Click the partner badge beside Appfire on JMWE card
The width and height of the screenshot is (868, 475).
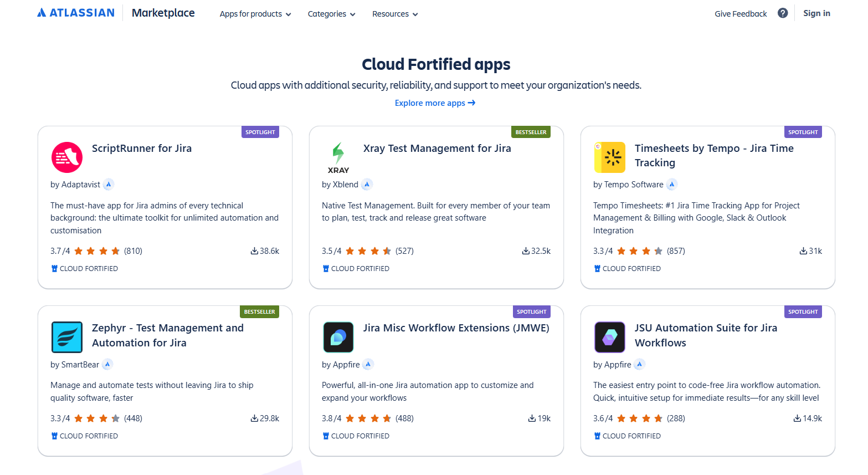tap(368, 364)
